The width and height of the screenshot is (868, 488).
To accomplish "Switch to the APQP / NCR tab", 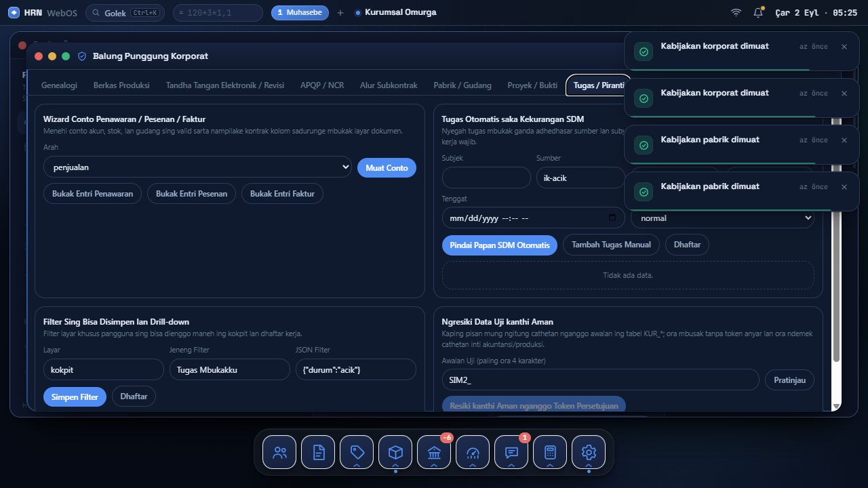I will pos(322,85).
